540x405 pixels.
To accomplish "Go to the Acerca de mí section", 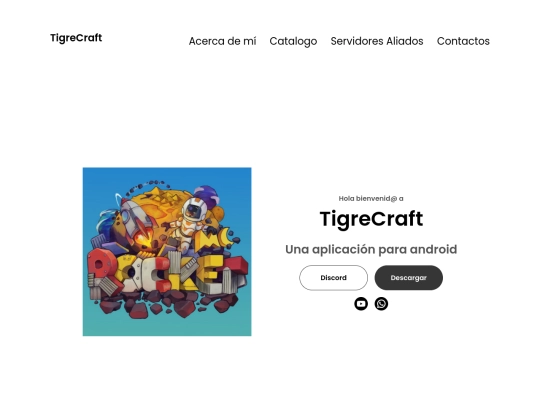I will 222,41.
